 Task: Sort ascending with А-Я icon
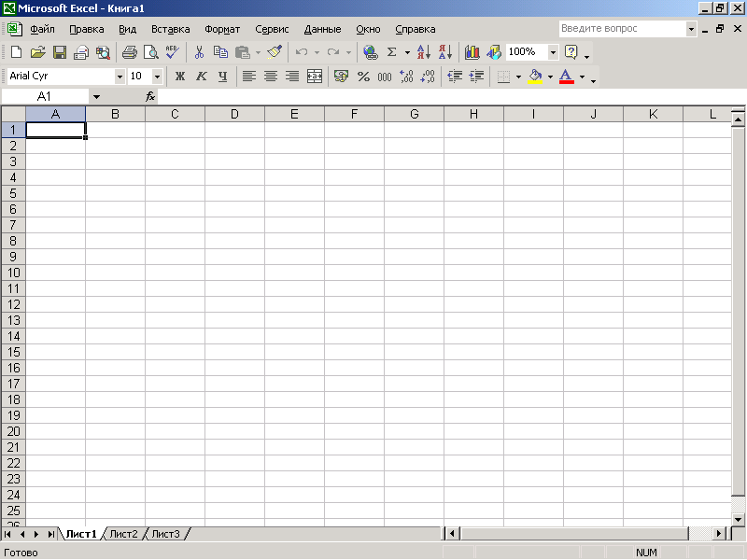click(424, 52)
